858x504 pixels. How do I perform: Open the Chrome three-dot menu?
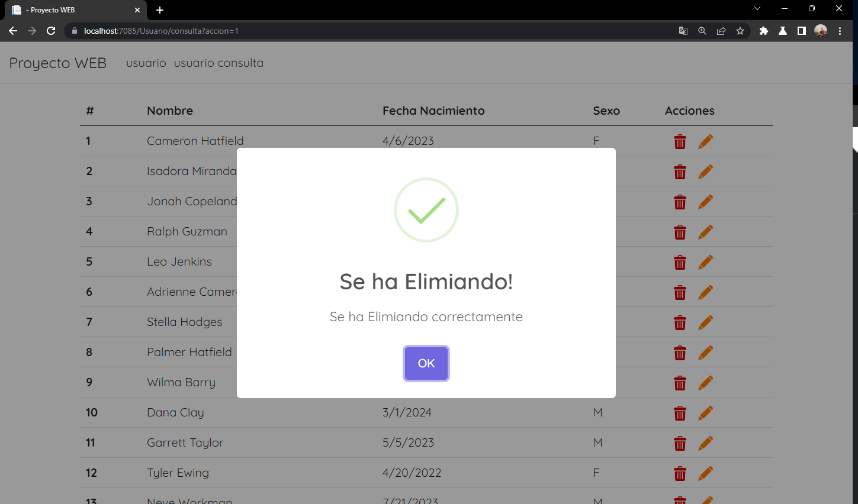coord(840,31)
